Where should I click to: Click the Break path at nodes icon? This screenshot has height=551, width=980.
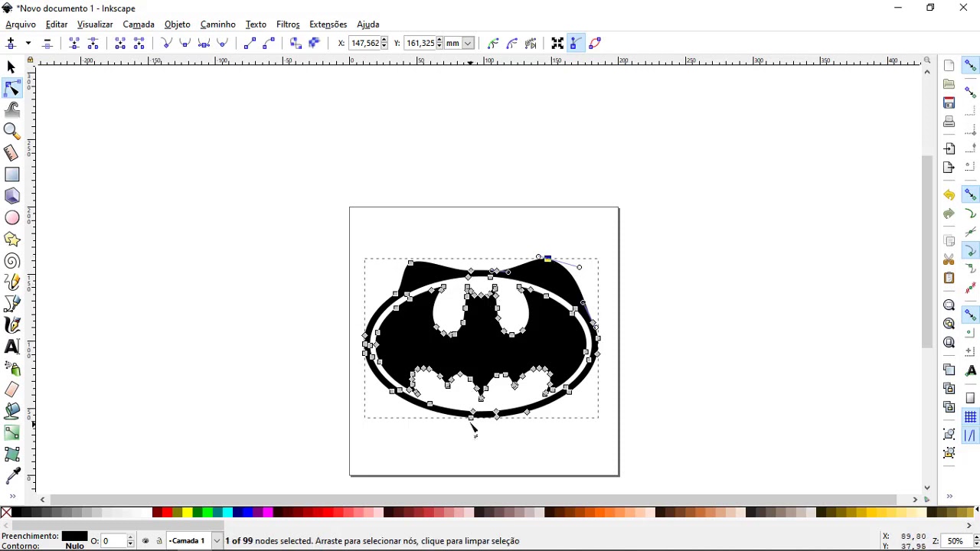click(x=93, y=43)
